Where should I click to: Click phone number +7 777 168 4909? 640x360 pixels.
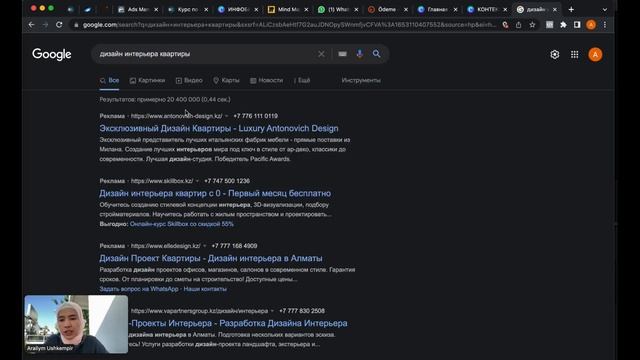[234, 246]
